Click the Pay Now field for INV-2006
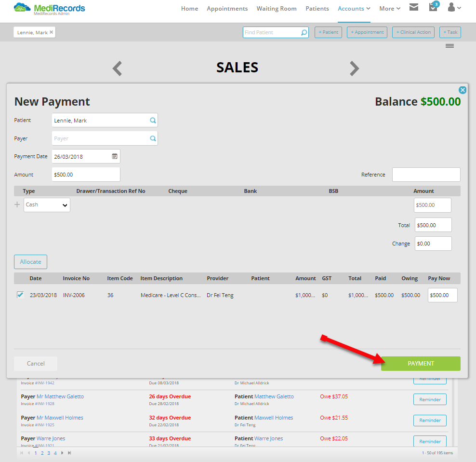This screenshot has height=462, width=476. pos(443,295)
